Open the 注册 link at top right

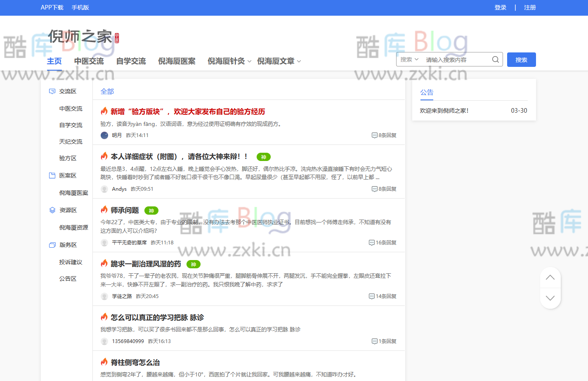[530, 7]
